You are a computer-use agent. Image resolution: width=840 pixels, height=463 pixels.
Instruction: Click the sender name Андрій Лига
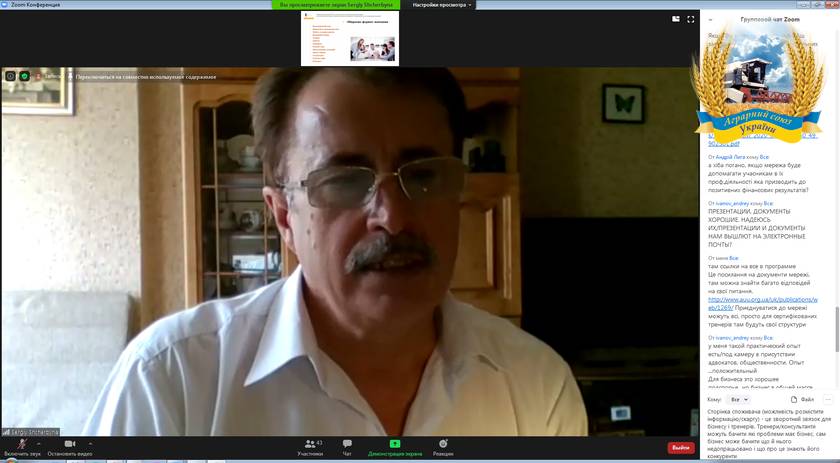(730, 157)
